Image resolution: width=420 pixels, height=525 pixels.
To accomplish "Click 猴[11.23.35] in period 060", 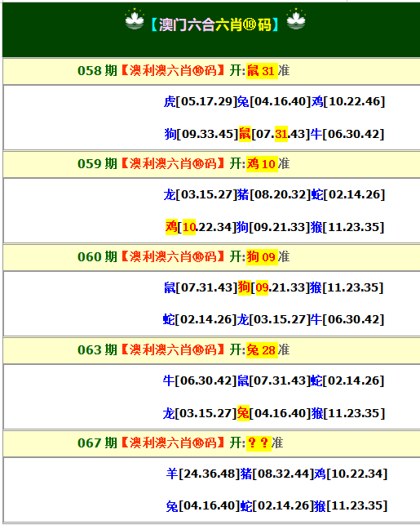I will click(x=346, y=287).
